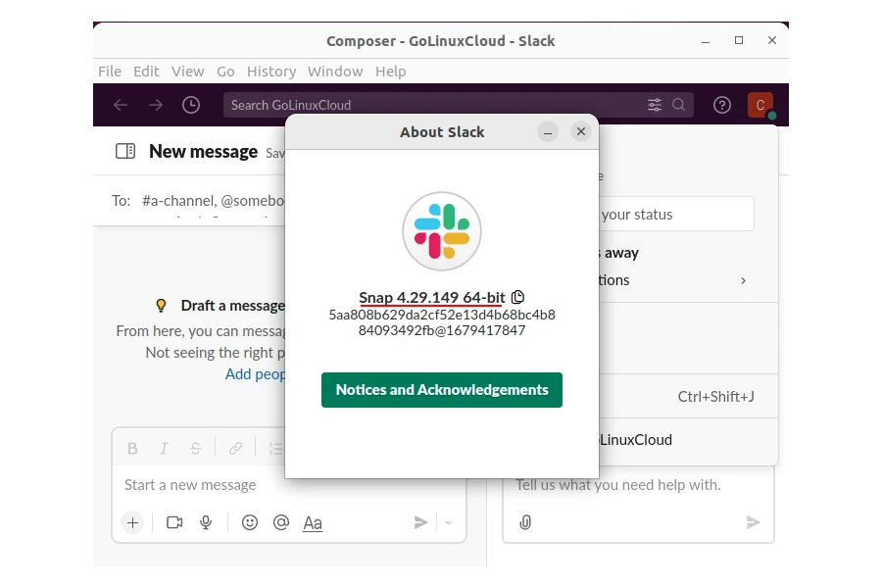
Task: Start a video clip recording
Action: [174, 522]
